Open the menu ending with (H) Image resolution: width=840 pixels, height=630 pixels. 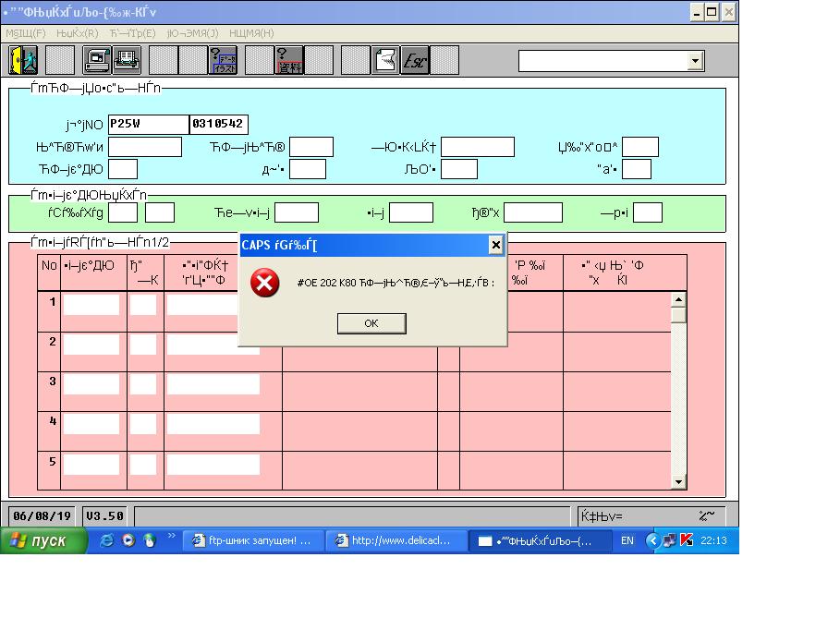pos(251,33)
